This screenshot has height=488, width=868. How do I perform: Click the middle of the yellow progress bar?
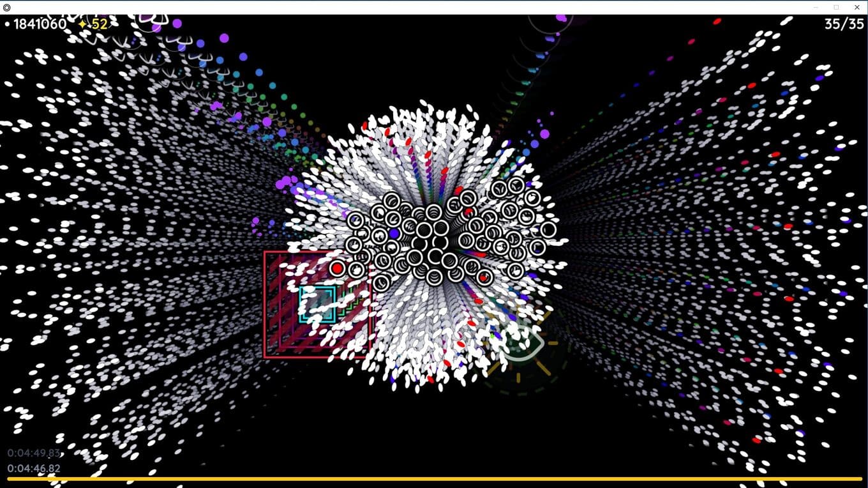click(x=434, y=478)
